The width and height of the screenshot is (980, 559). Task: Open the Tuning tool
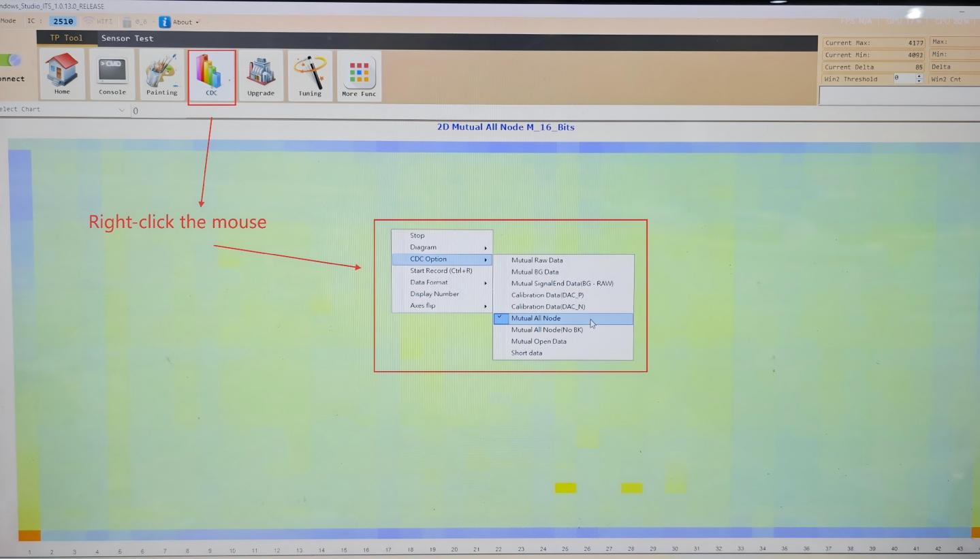(x=310, y=75)
